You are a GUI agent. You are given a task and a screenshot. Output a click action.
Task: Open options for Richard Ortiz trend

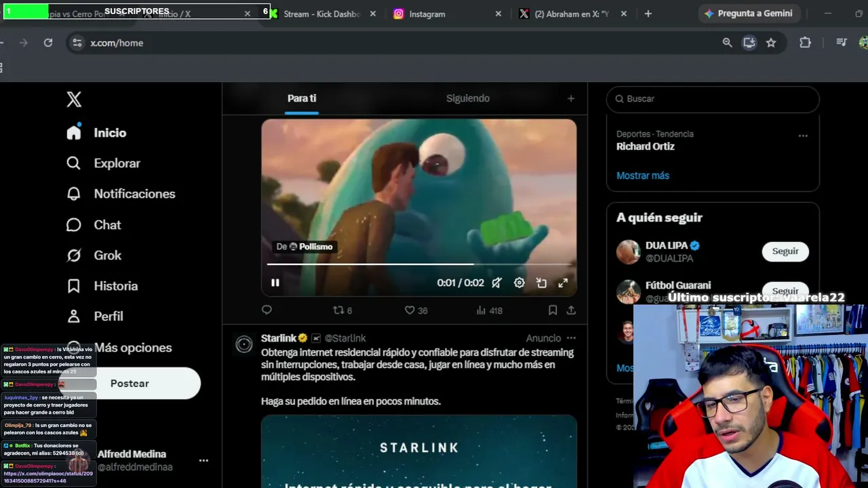click(803, 136)
